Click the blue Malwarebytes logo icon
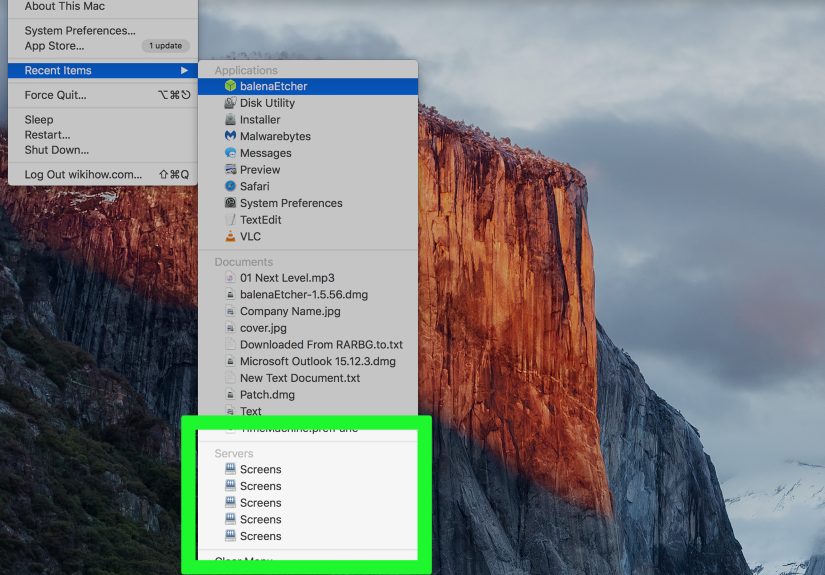Image resolution: width=825 pixels, height=575 pixels. [230, 136]
